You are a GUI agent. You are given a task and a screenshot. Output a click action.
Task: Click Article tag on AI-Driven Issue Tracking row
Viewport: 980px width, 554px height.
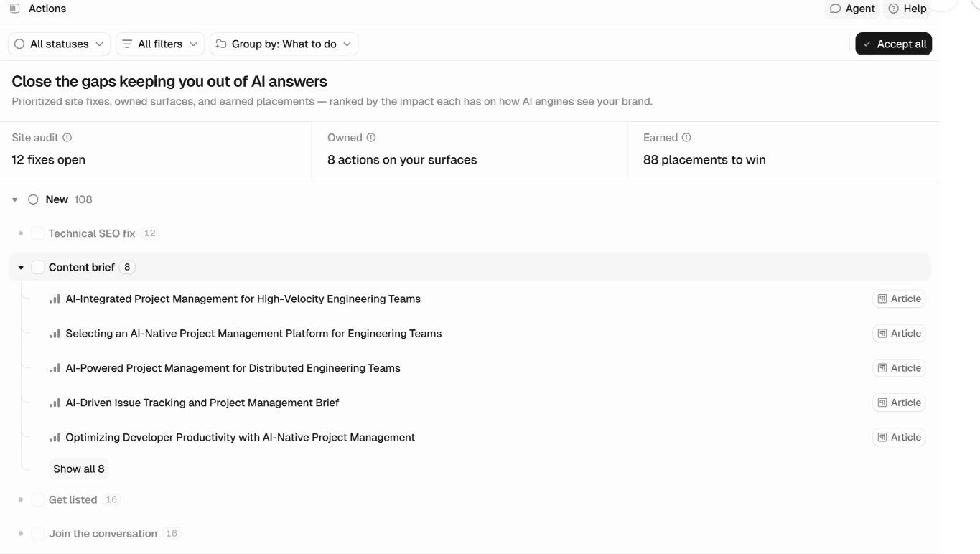click(x=899, y=403)
